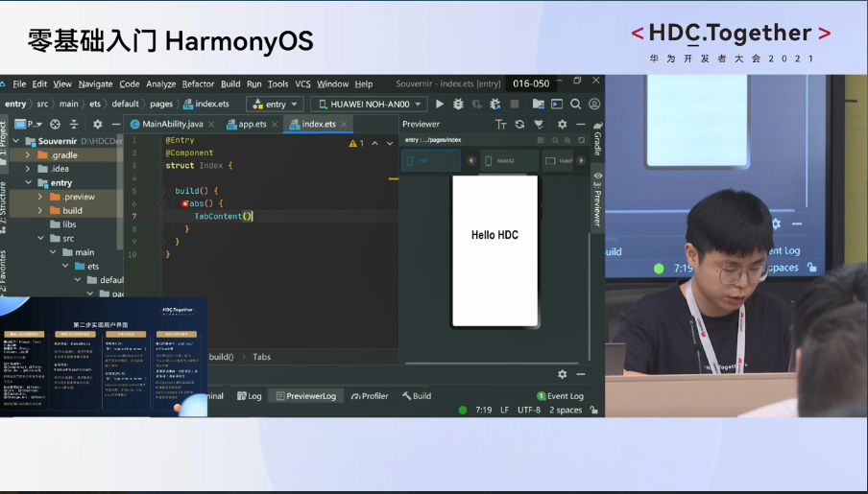This screenshot has height=494, width=868.
Task: Close the MainAbility.java tab
Action: tap(211, 125)
